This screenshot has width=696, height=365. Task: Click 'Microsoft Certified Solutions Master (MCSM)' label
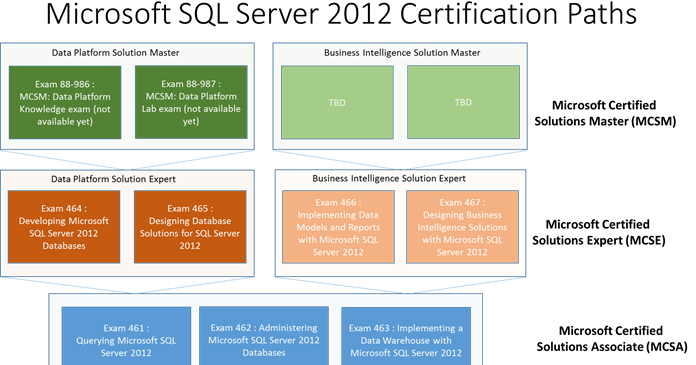(605, 113)
